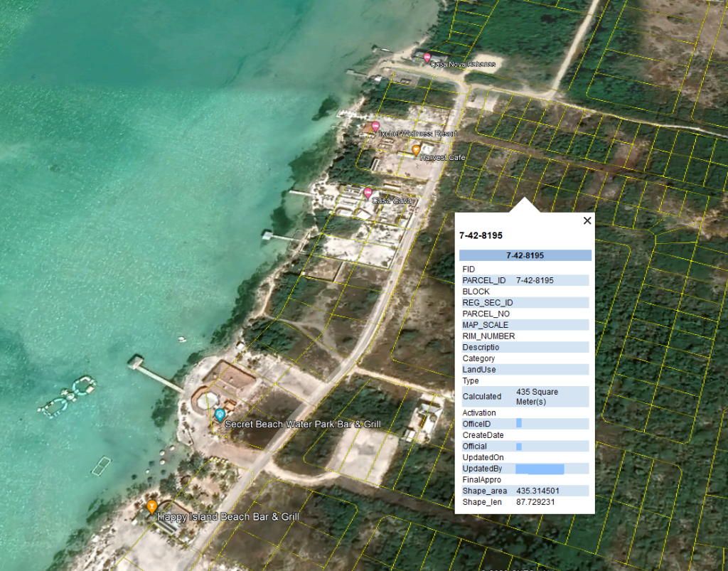Click the 435 Square Meter(s) calculated value
Screen dimensions: 728x571
tap(537, 397)
